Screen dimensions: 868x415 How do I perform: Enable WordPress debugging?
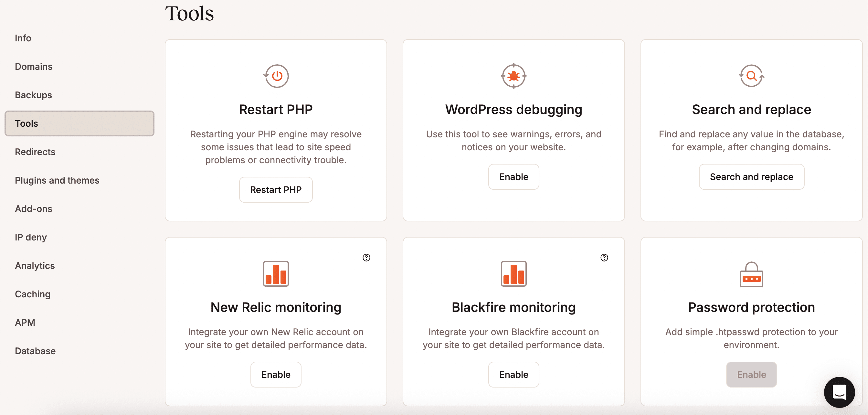pos(513,176)
